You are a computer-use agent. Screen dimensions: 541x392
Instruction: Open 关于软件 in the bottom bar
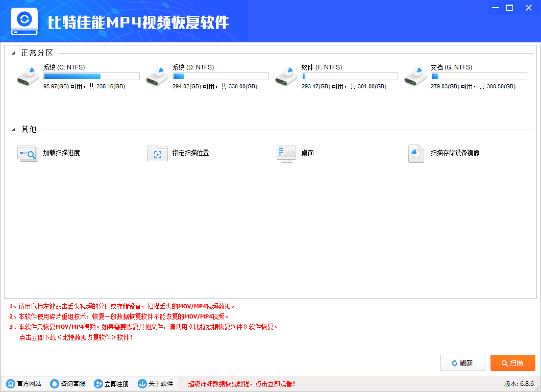point(156,384)
